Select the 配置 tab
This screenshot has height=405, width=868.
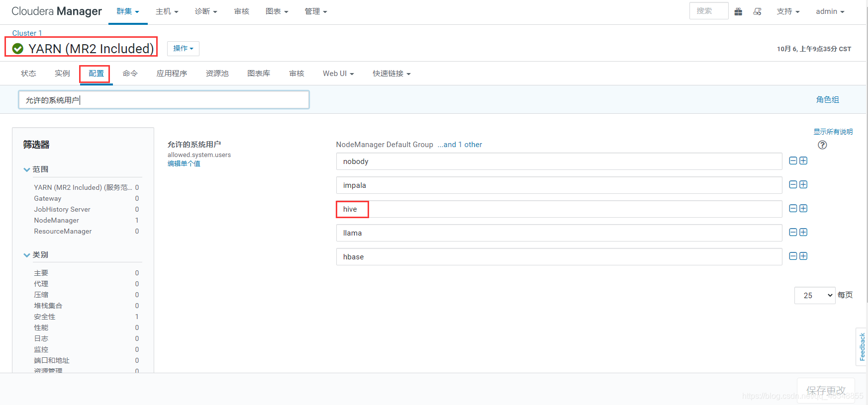pos(96,74)
